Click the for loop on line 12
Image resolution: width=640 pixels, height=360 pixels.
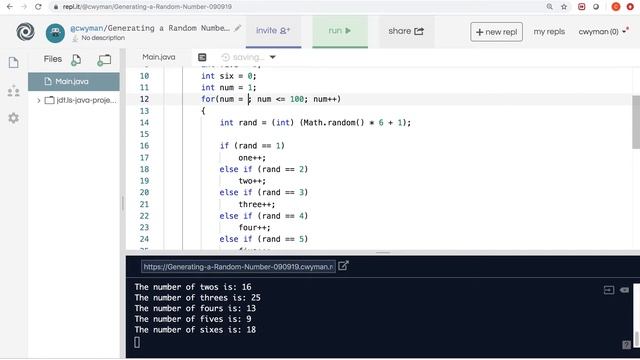pyautogui.click(x=271, y=99)
